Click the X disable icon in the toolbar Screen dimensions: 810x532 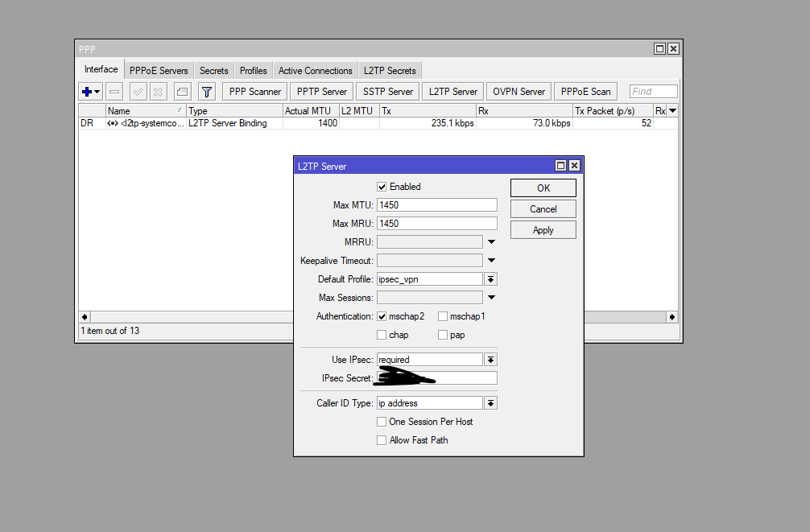tap(159, 92)
